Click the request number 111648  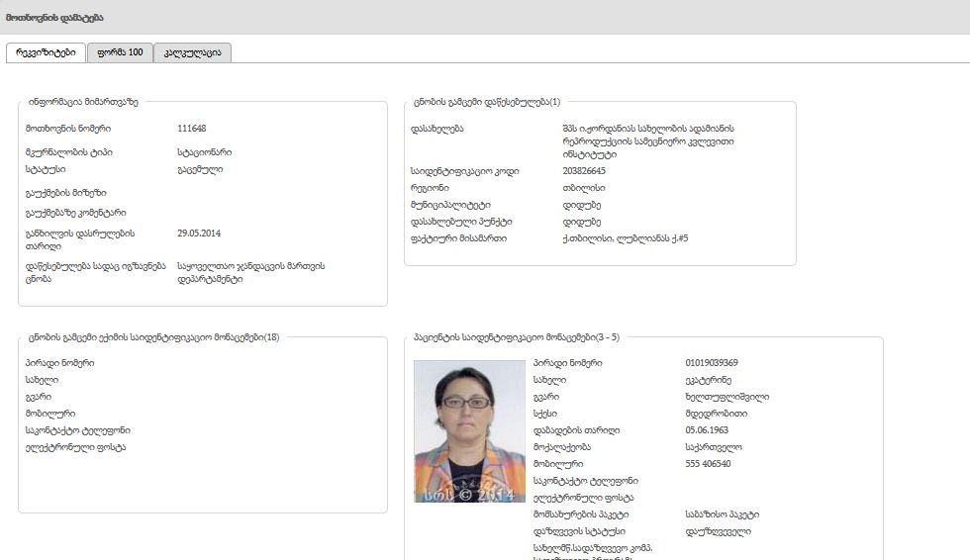[x=191, y=129]
